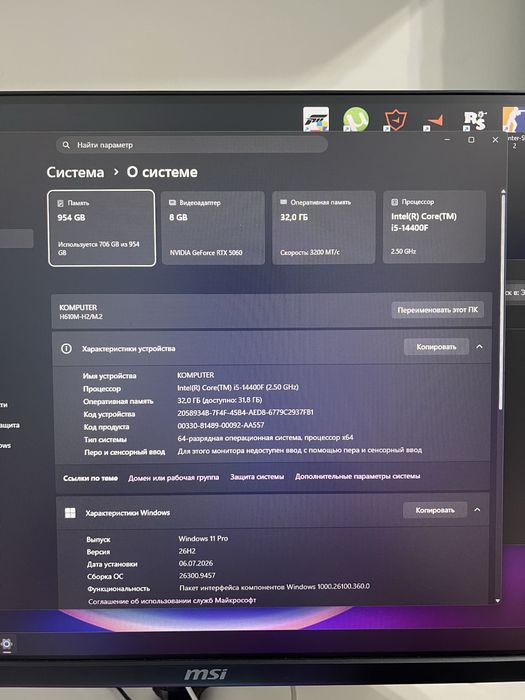
Task: Click the gear icon on the taskbar
Action: pyautogui.click(x=6, y=644)
